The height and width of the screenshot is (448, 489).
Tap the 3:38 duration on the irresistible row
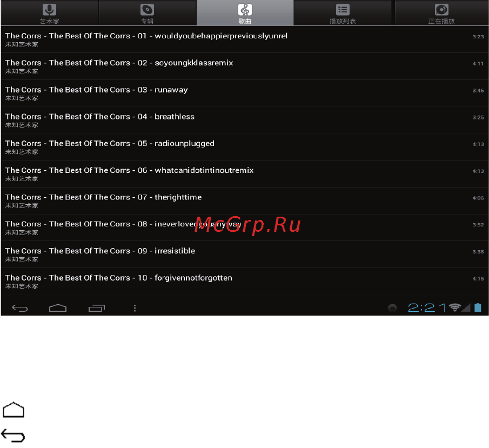(x=478, y=251)
